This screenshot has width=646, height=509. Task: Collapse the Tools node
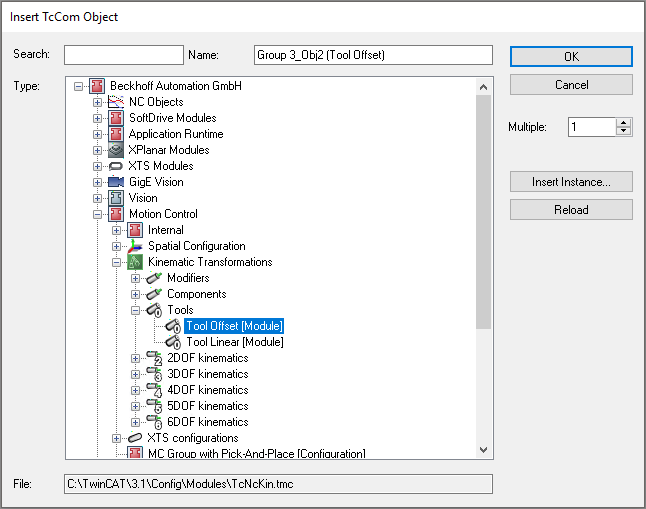coord(135,310)
